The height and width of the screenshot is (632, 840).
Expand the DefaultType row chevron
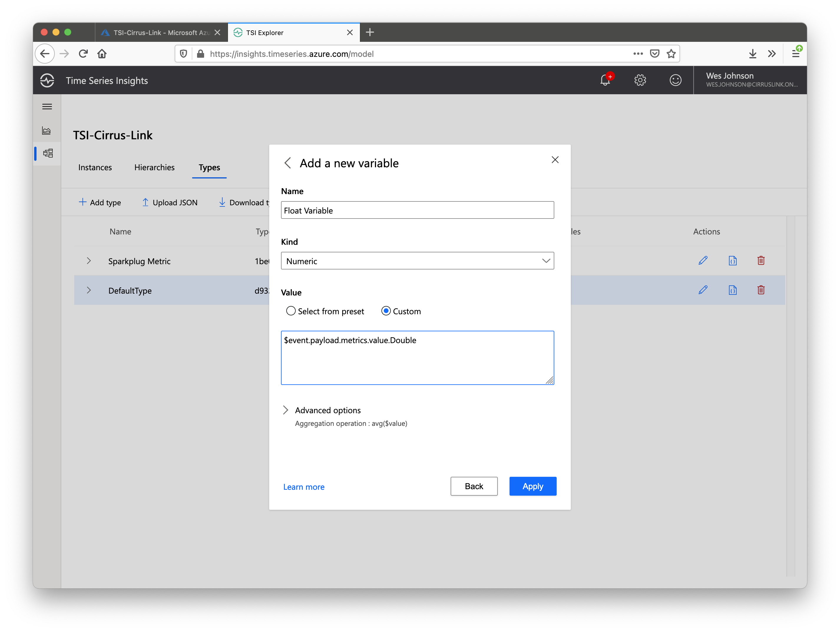89,291
